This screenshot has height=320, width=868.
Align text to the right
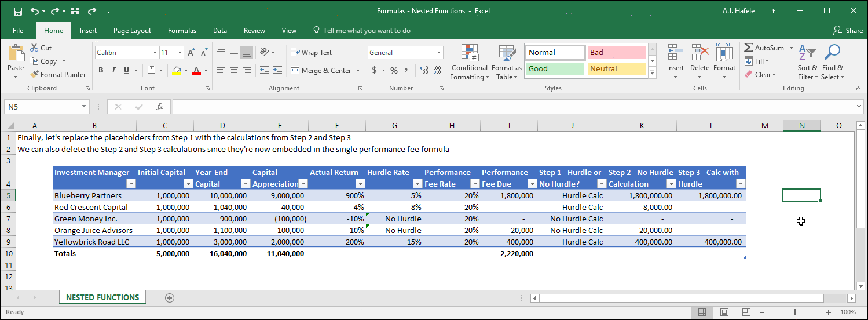(x=247, y=70)
